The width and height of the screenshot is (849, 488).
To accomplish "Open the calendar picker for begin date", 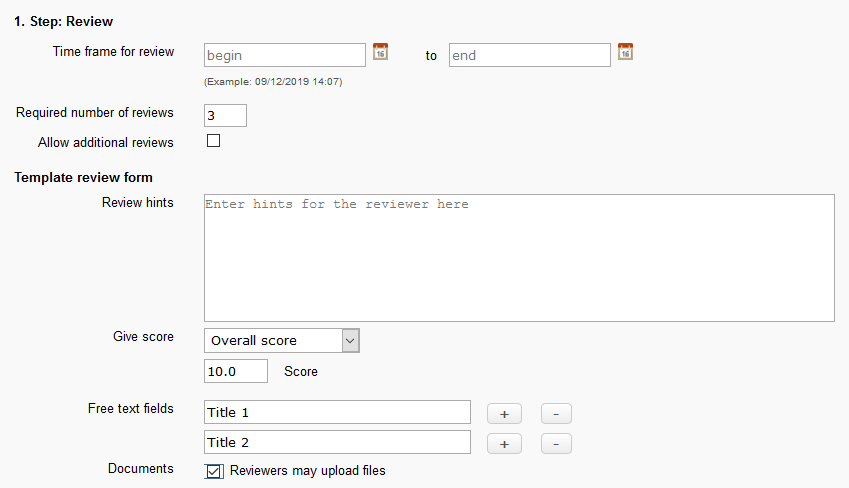I will click(x=380, y=52).
